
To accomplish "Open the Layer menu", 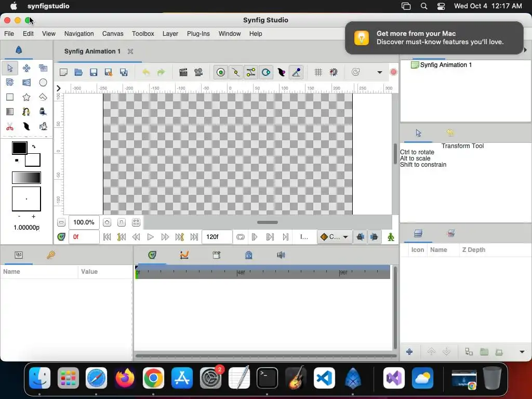I will pyautogui.click(x=170, y=34).
